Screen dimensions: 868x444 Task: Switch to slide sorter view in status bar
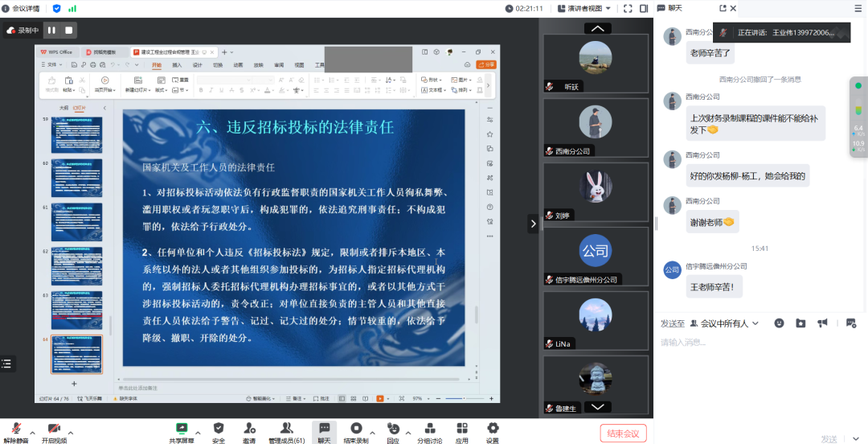click(x=354, y=398)
